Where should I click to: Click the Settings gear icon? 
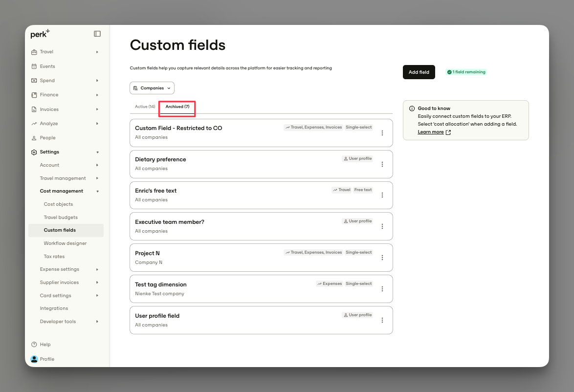(34, 152)
